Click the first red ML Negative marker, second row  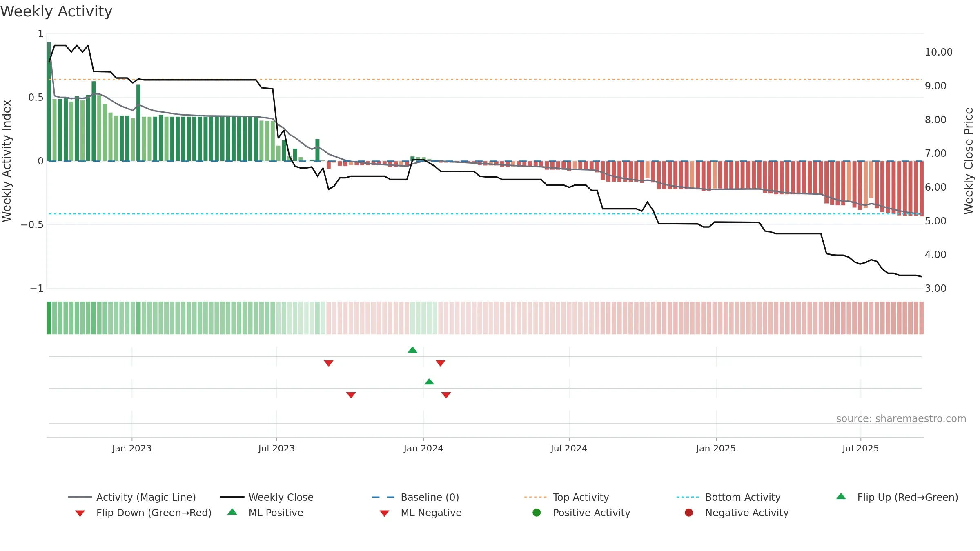(x=351, y=395)
